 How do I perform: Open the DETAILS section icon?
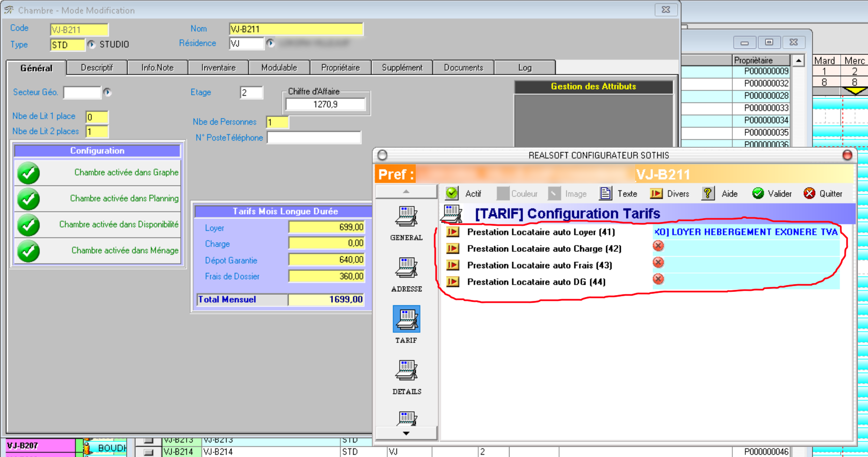click(x=406, y=371)
